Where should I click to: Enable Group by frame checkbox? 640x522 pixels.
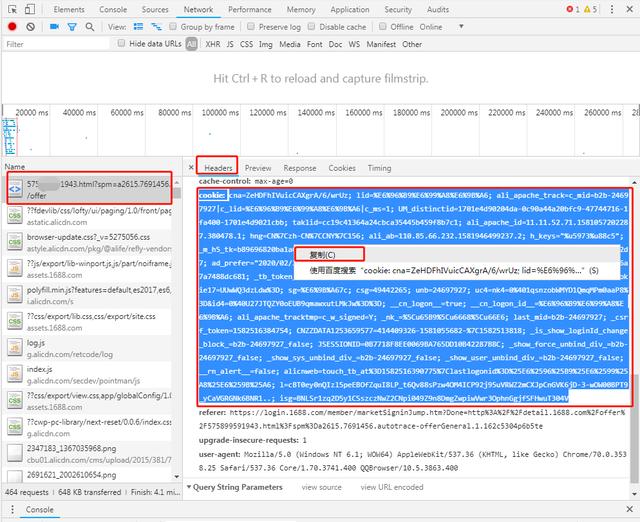173,27
